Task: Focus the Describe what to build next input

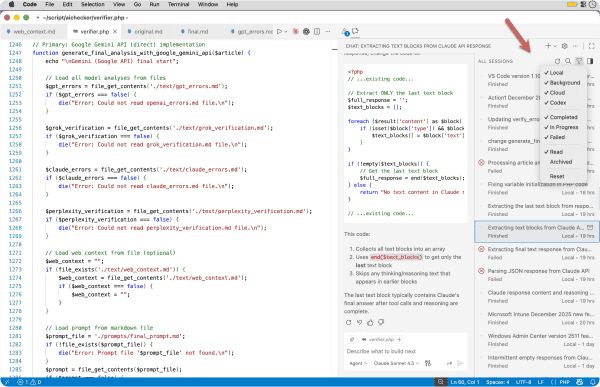Action: [406, 351]
